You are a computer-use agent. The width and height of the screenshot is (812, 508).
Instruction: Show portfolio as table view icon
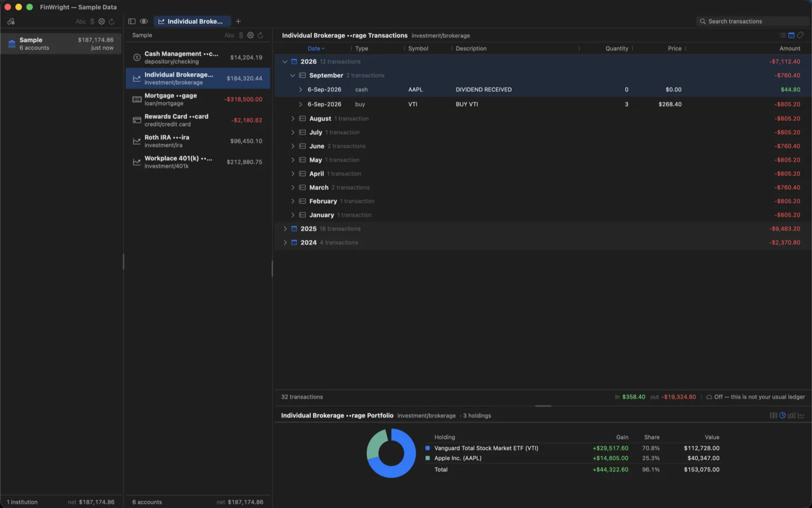click(773, 416)
